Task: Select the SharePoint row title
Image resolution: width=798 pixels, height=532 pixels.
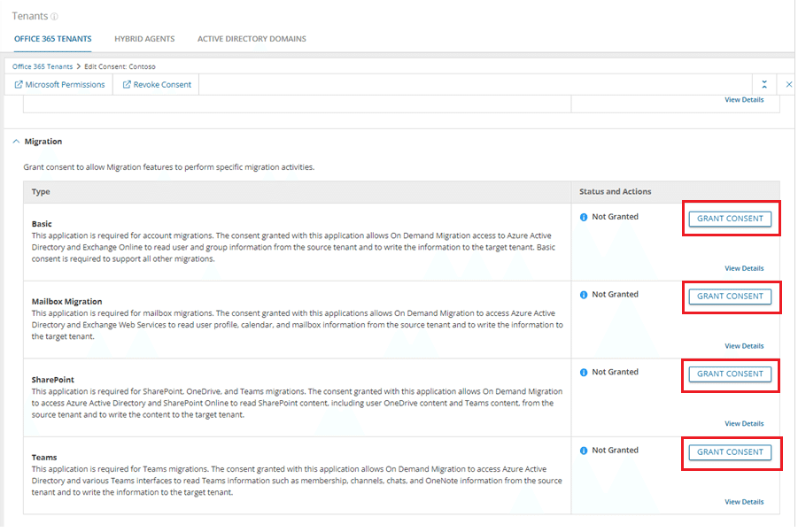Action: point(53,380)
